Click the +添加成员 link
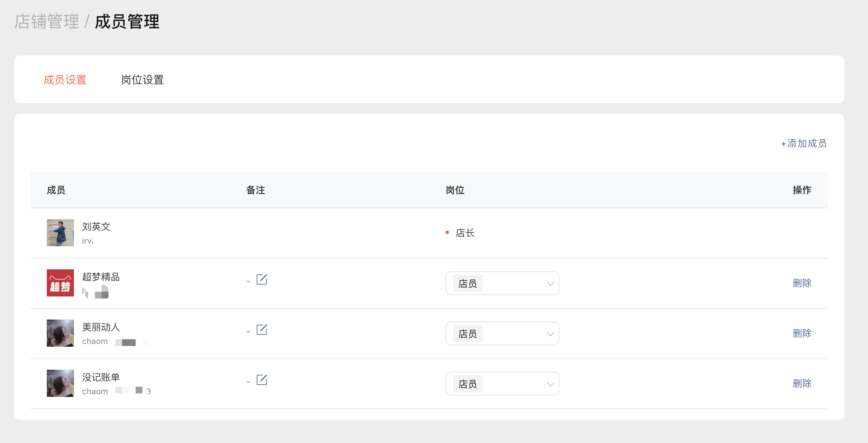 [x=804, y=143]
